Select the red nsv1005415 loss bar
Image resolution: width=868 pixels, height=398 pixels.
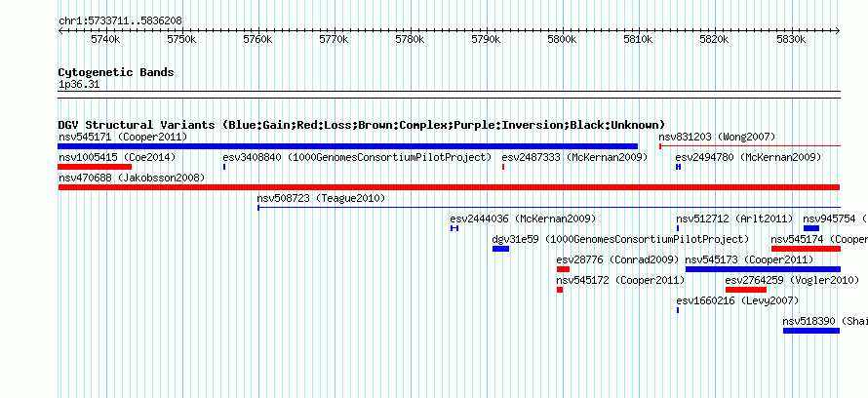click(95, 167)
